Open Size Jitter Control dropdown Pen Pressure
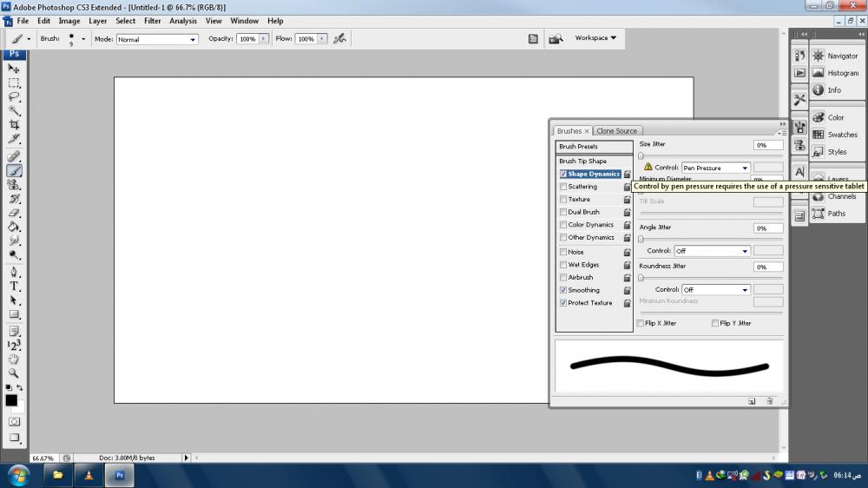Viewport: 868px width, 488px height. (716, 168)
